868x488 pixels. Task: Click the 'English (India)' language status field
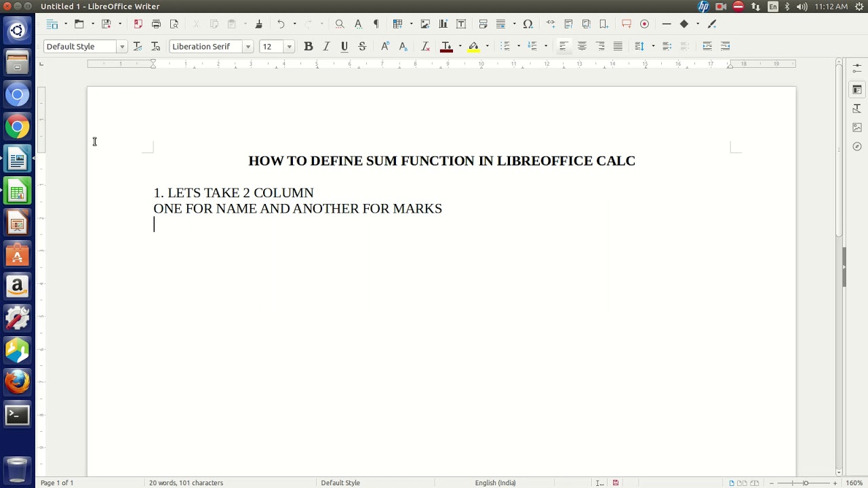(x=495, y=483)
